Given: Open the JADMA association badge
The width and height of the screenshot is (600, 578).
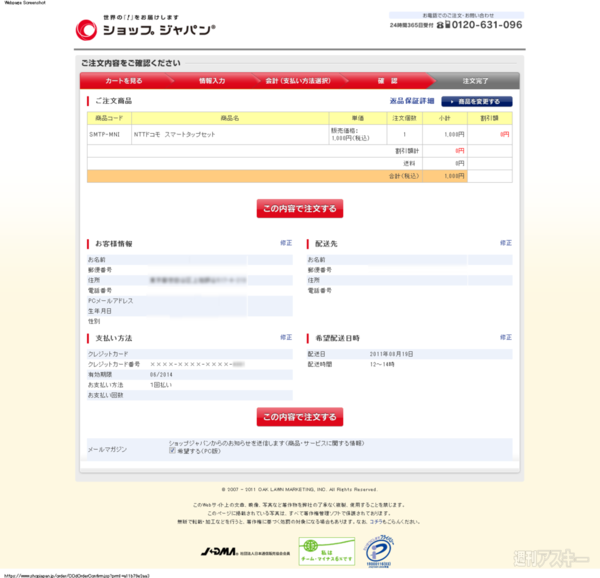Looking at the screenshot, I should point(245,552).
